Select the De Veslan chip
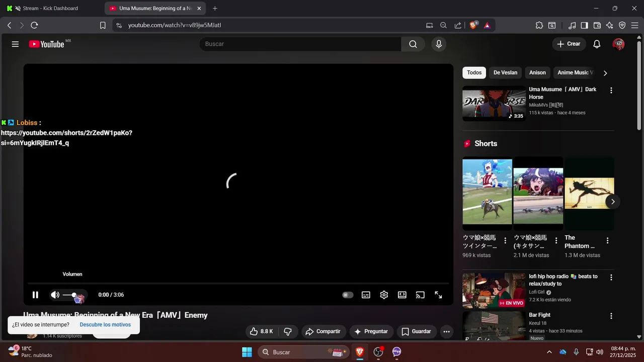The image size is (644, 362). 505,73
